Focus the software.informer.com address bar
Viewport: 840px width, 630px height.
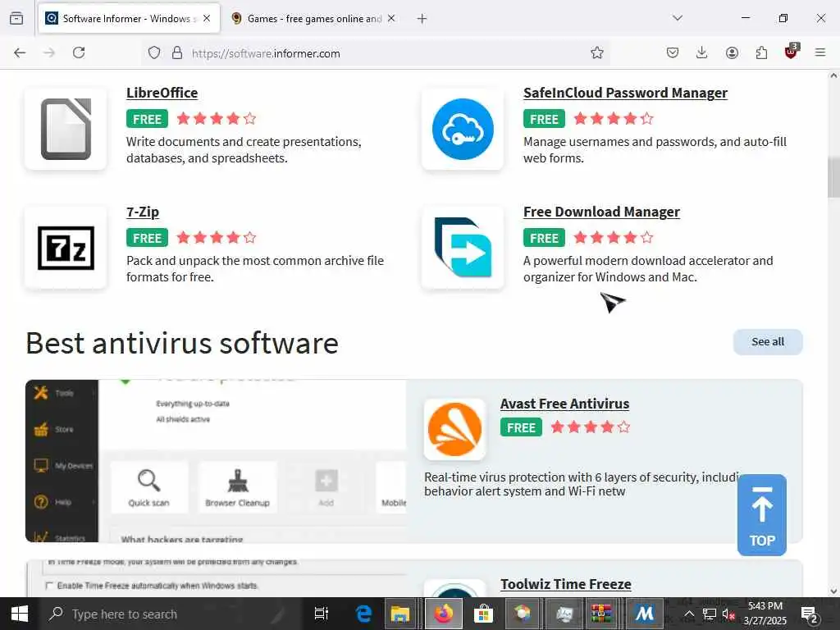[375, 53]
